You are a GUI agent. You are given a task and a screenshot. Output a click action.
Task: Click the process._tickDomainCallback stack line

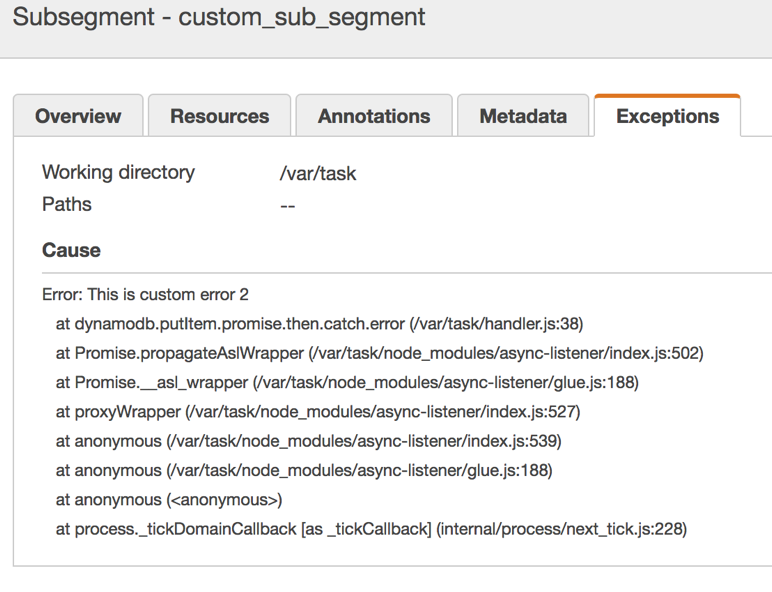coord(371,529)
